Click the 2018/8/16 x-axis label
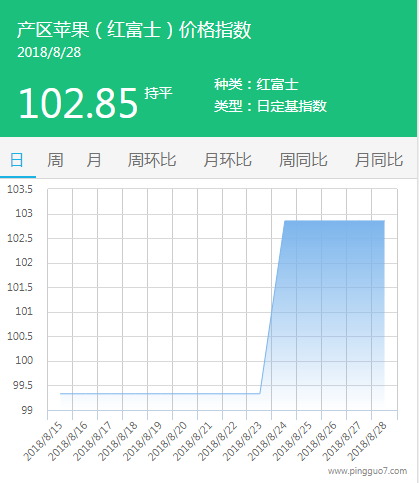419x483 pixels. (x=68, y=441)
